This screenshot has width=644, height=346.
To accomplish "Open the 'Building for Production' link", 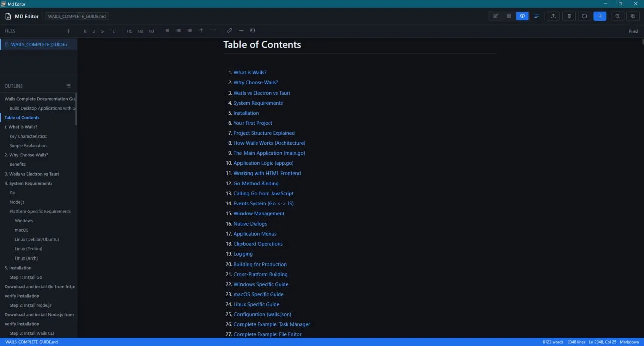I will tap(260, 264).
